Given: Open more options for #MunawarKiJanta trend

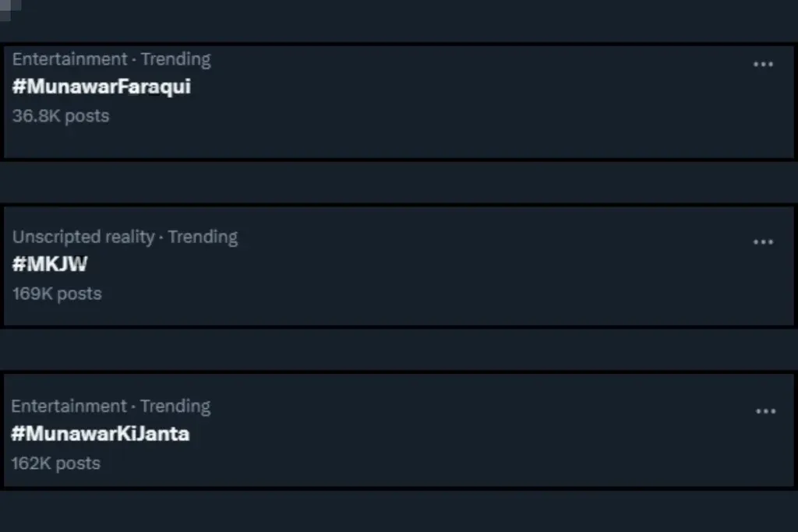Looking at the screenshot, I should click(765, 411).
